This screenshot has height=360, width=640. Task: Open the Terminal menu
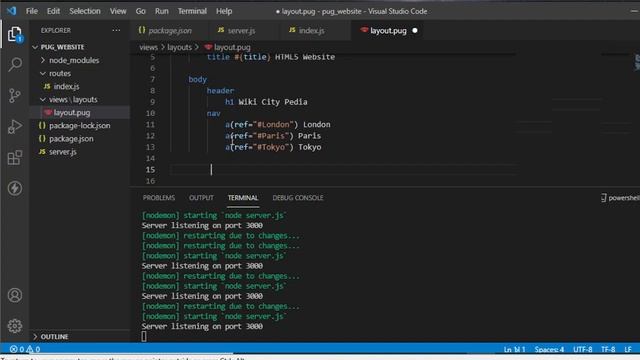[192, 11]
